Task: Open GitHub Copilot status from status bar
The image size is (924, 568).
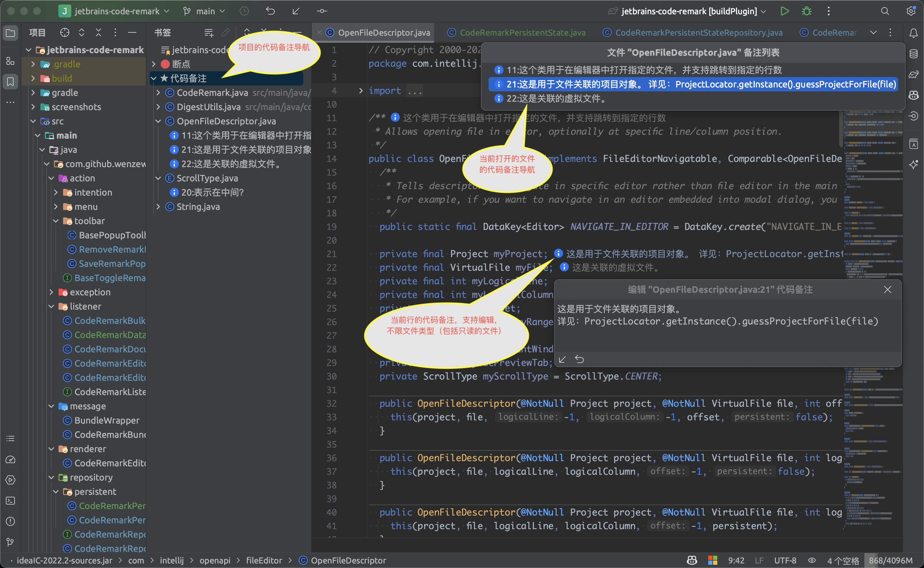Action: tap(692, 560)
